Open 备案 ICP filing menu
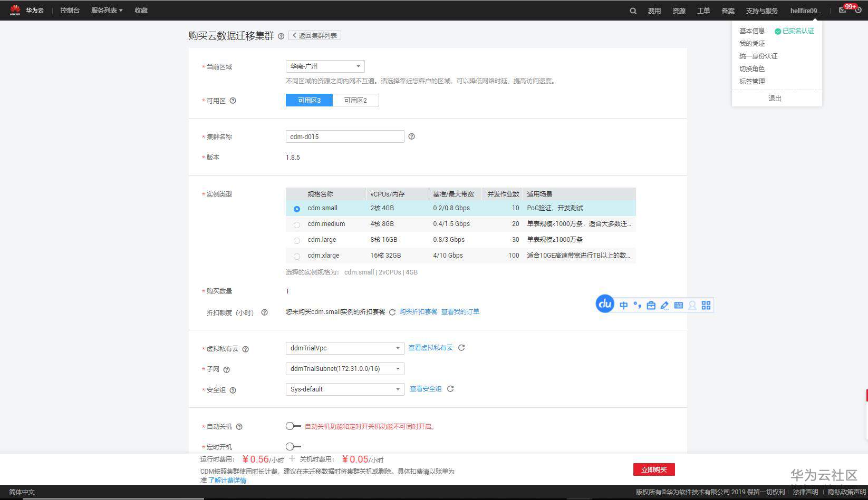868x500 pixels. (x=728, y=11)
